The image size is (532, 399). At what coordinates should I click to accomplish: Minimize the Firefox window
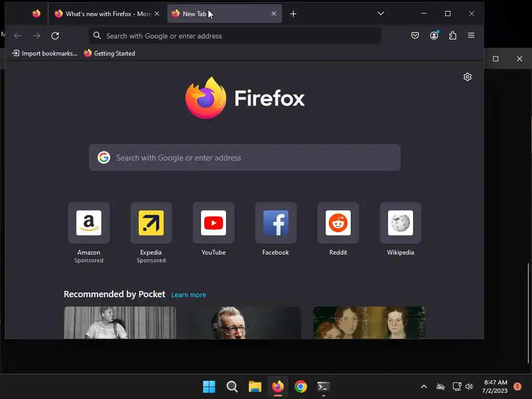(x=424, y=14)
